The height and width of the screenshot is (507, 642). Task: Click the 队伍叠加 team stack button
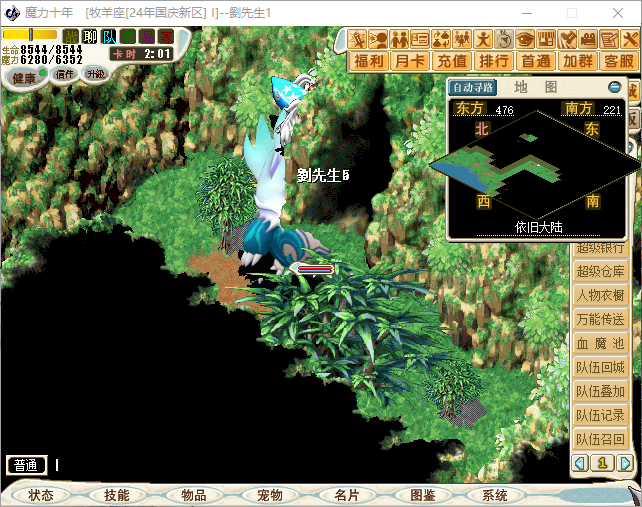point(600,392)
